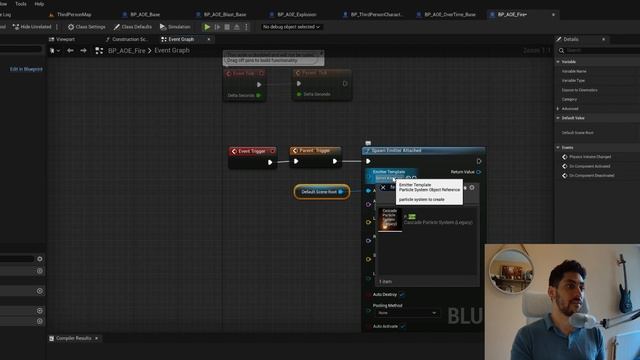This screenshot has height=360, width=640.
Task: Toggle the Auto Activate checkbox
Action: coord(403,327)
